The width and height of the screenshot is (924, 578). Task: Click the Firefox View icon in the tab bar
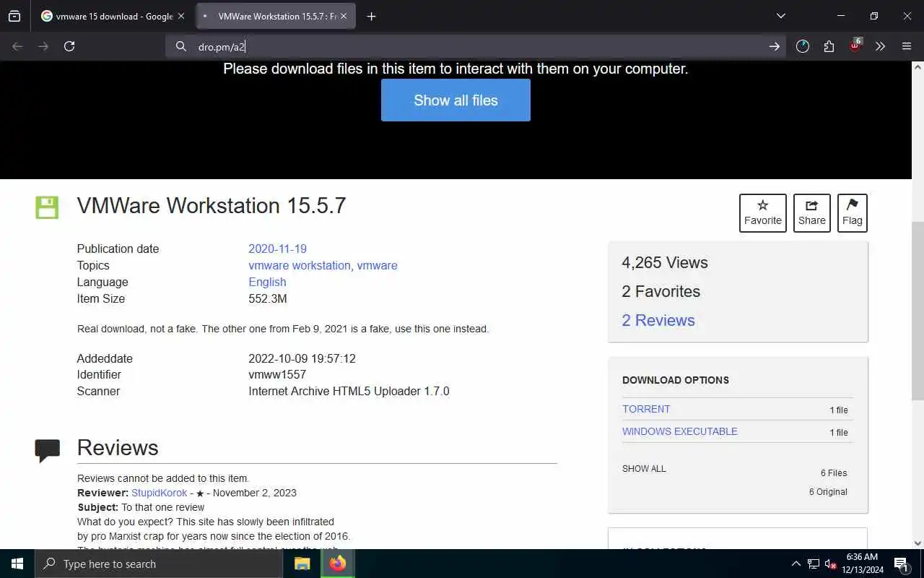click(x=14, y=16)
